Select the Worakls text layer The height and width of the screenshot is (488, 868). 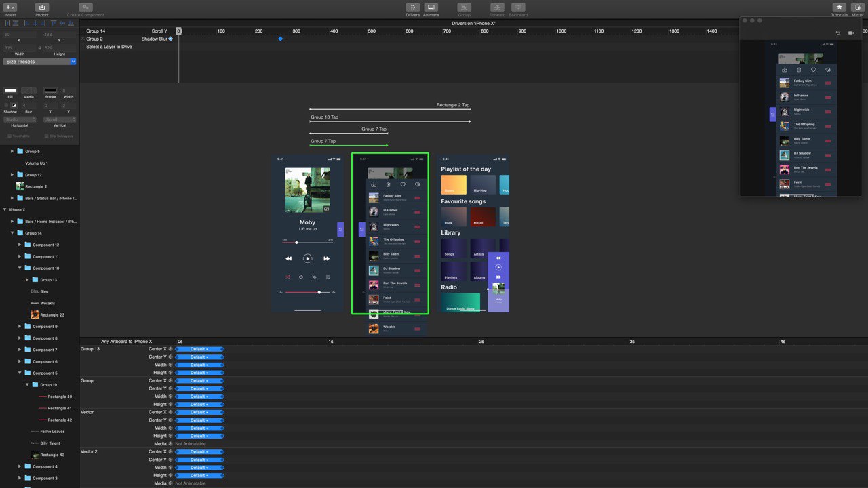(47, 303)
